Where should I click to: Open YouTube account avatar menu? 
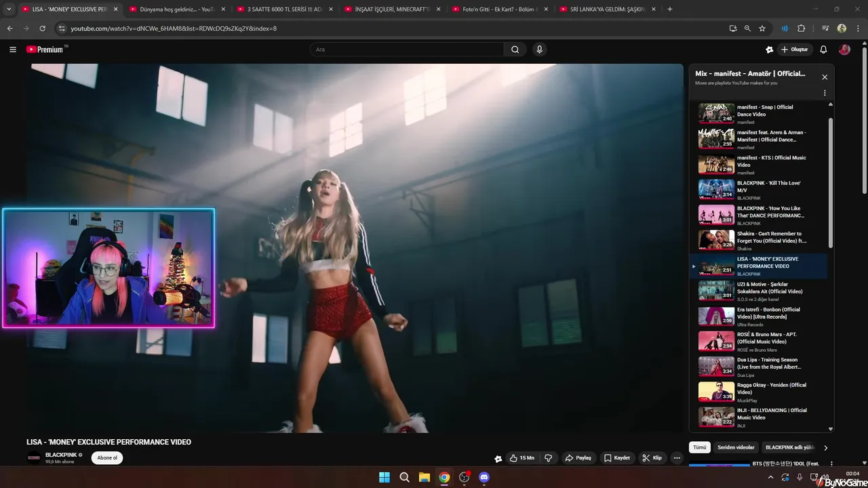[x=844, y=49]
